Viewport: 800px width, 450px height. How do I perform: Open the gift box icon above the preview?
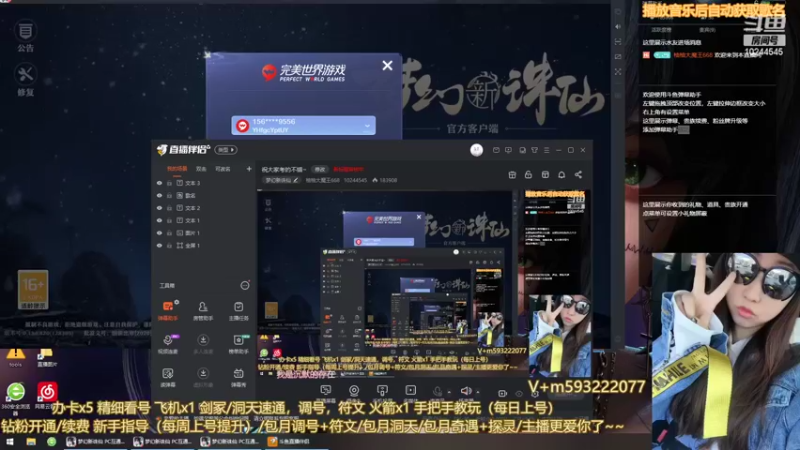(512, 174)
